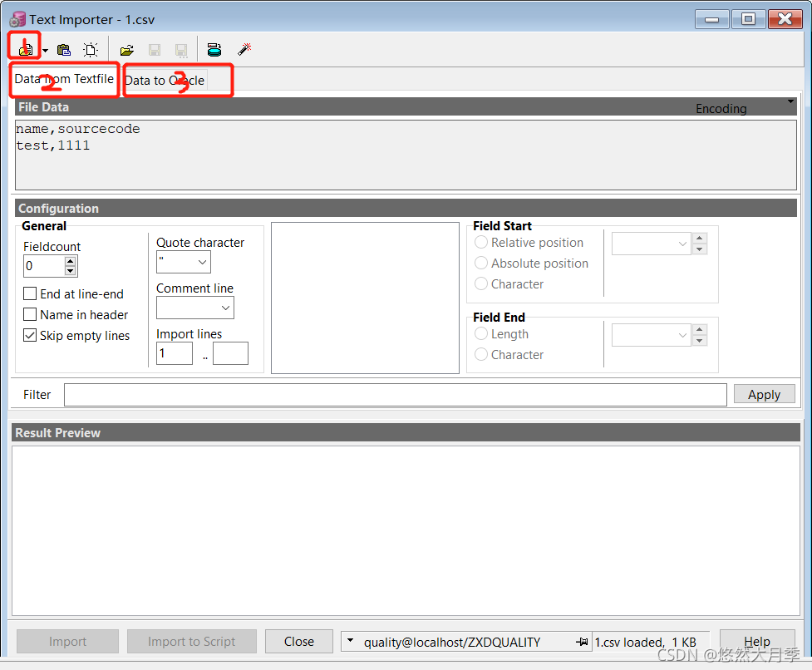This screenshot has width=812, height=670.
Task: Select the Field Start Character radio button
Action: point(481,283)
